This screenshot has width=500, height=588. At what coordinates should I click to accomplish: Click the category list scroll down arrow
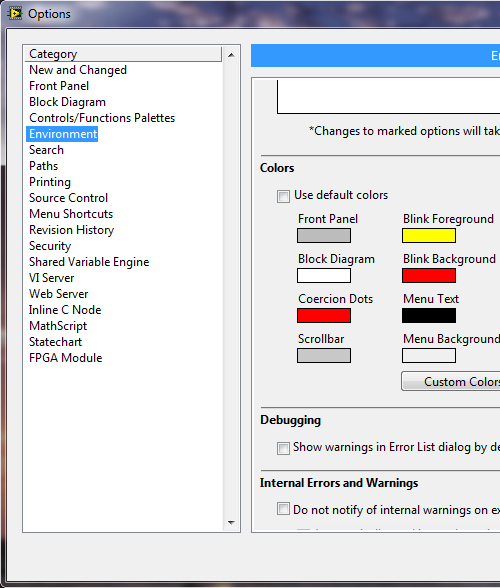[x=231, y=522]
